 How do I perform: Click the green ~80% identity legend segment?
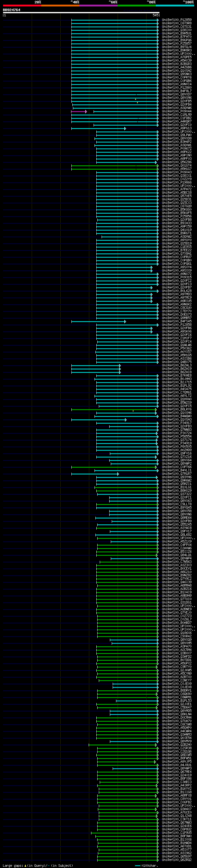tap(137, 6)
